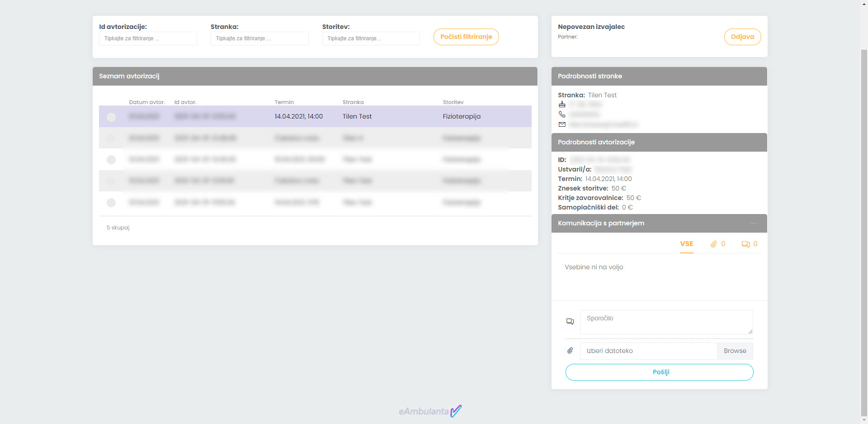Click the paperclip icon beside Izberi datoteko
The height and width of the screenshot is (424, 868).
pyautogui.click(x=570, y=351)
